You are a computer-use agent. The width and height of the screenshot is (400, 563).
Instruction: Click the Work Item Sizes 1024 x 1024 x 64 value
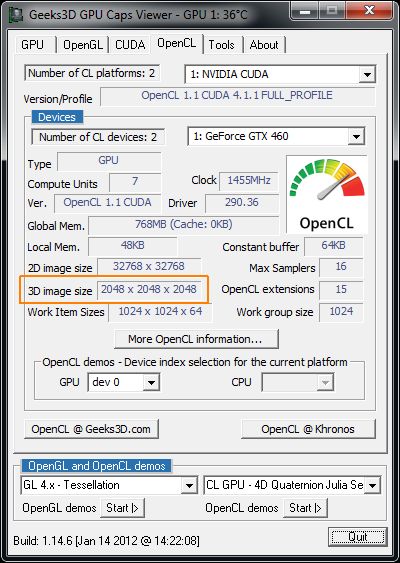[160, 312]
